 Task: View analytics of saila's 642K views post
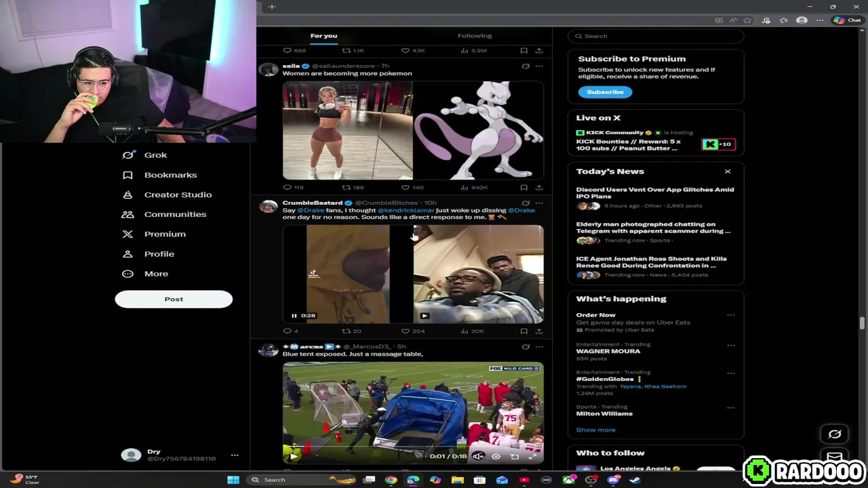474,187
